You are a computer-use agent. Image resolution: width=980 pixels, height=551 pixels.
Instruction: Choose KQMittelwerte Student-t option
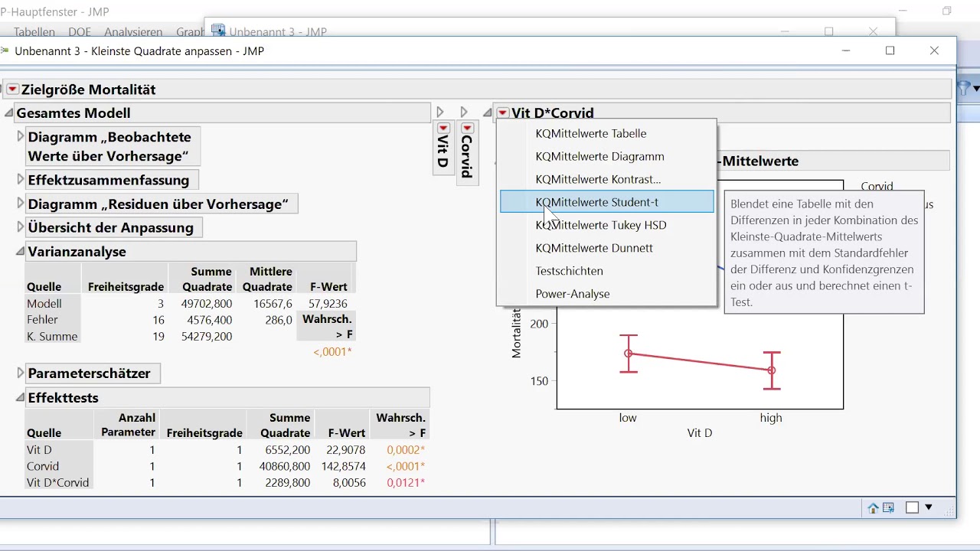click(606, 202)
